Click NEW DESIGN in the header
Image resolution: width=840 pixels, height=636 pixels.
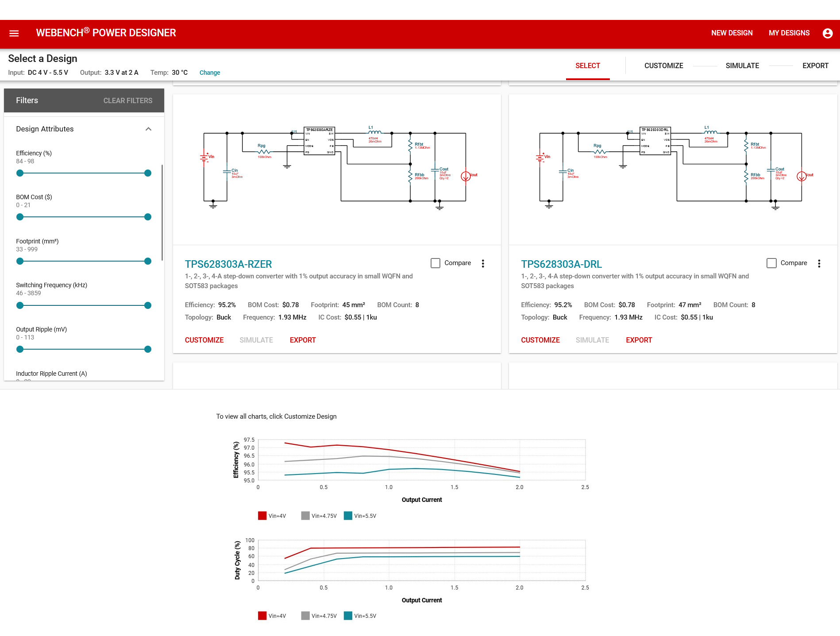pos(732,33)
